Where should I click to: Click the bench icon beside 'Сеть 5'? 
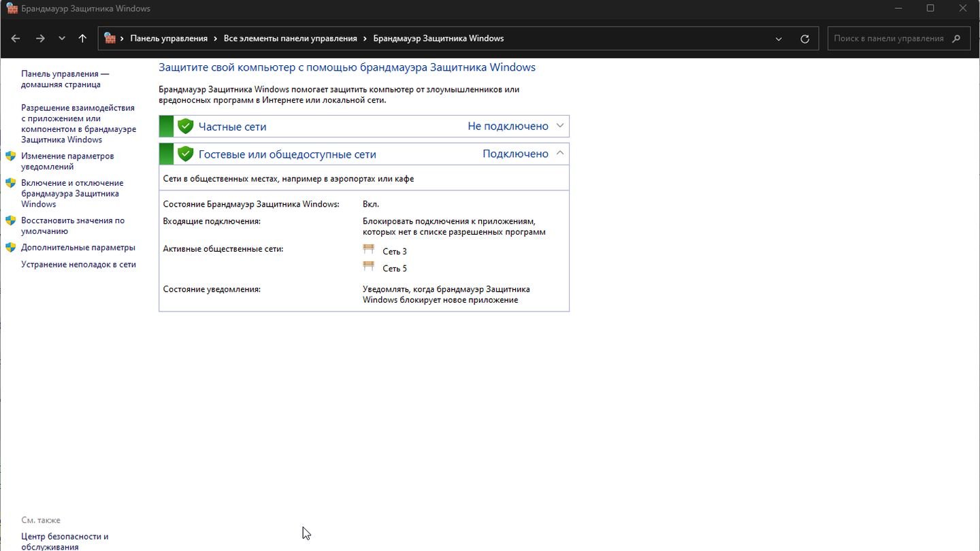pyautogui.click(x=369, y=267)
